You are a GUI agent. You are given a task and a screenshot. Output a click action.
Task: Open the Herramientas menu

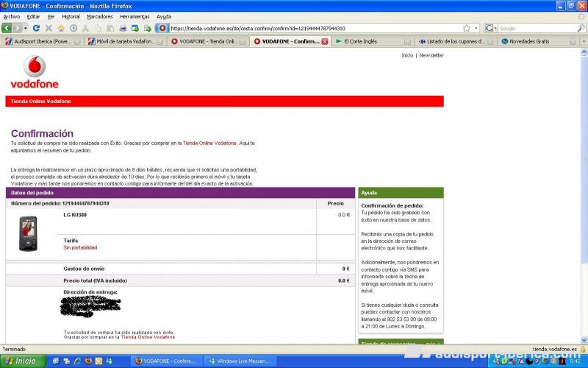point(135,16)
